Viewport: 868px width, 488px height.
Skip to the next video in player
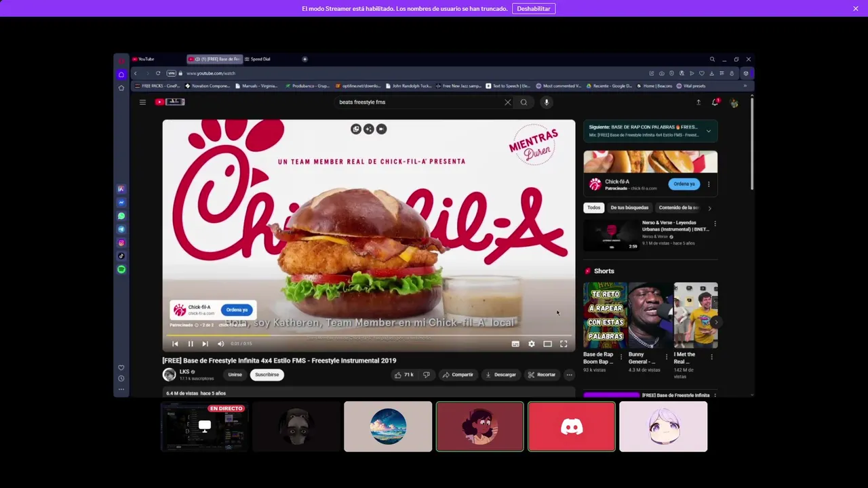pyautogui.click(x=205, y=344)
